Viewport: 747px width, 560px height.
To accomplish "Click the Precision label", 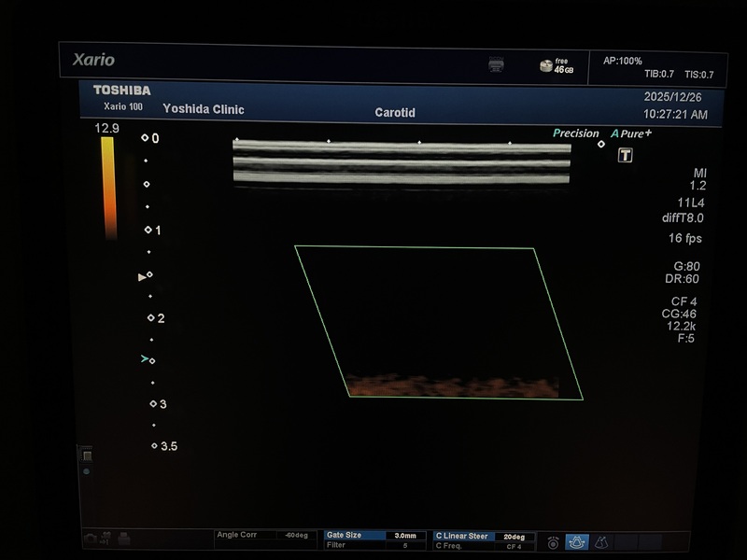I will click(x=576, y=133).
